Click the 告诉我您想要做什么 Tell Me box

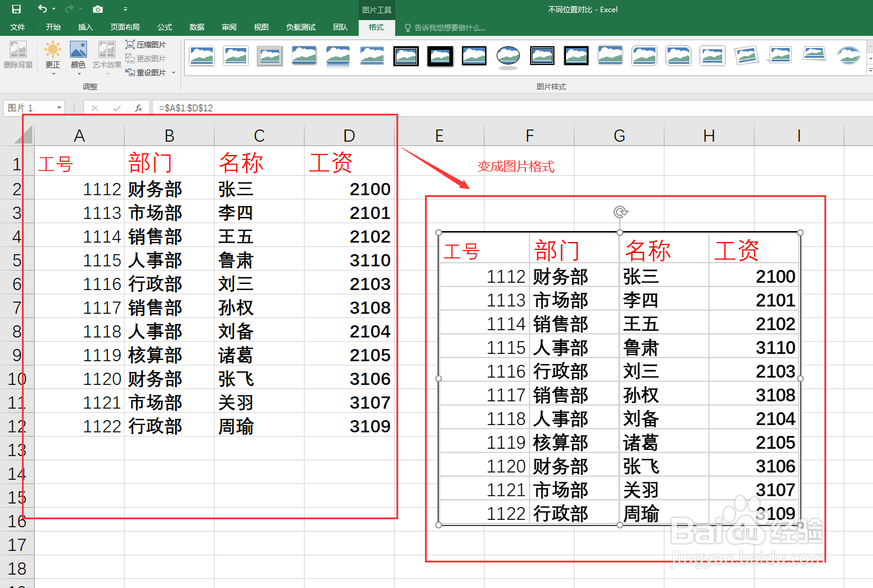point(445,27)
